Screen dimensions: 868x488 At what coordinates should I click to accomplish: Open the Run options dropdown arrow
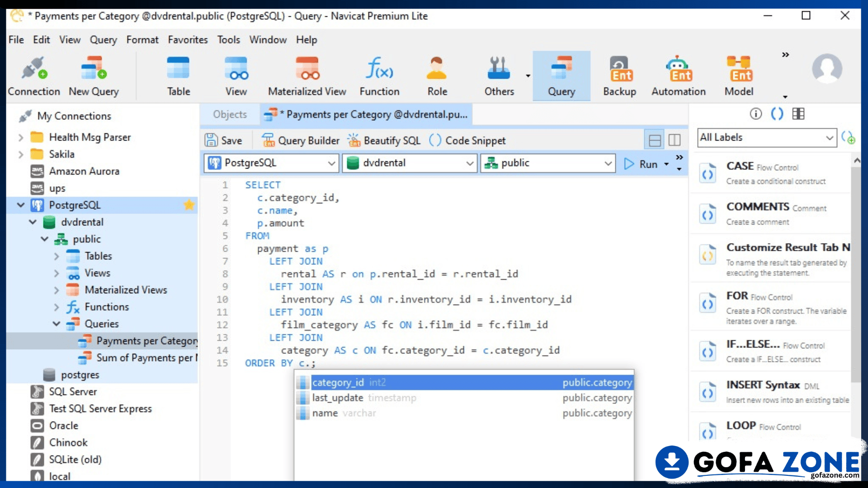click(x=666, y=164)
